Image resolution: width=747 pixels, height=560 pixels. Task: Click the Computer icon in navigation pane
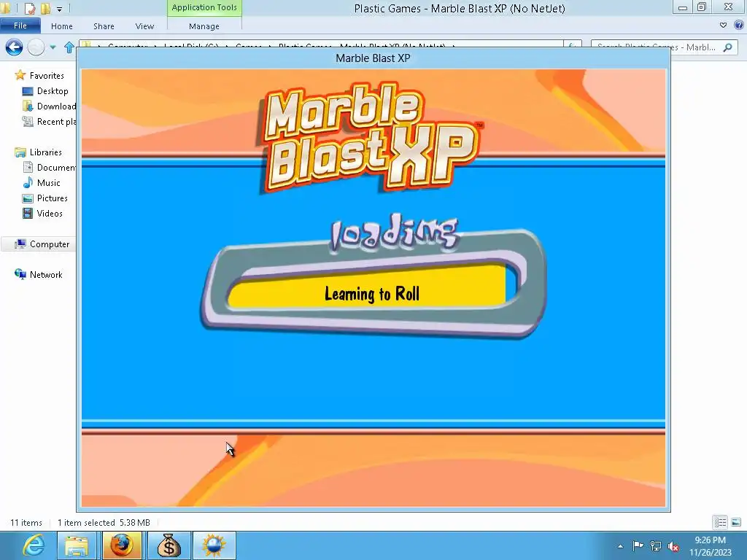click(x=20, y=244)
